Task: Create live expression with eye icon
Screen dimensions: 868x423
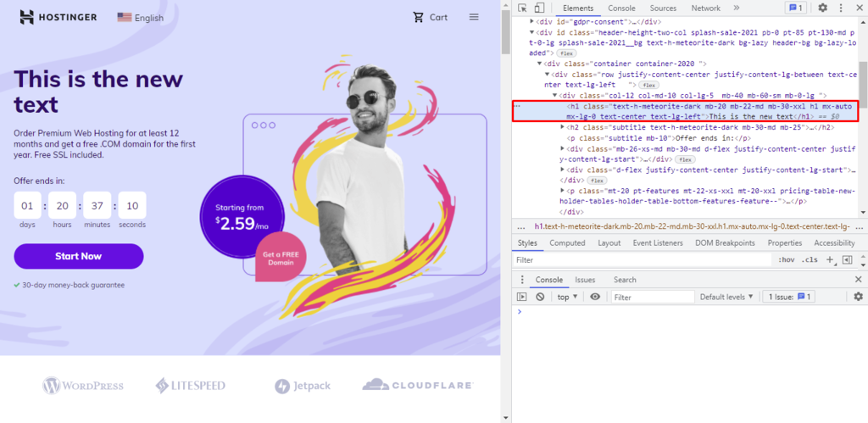Action: [595, 297]
